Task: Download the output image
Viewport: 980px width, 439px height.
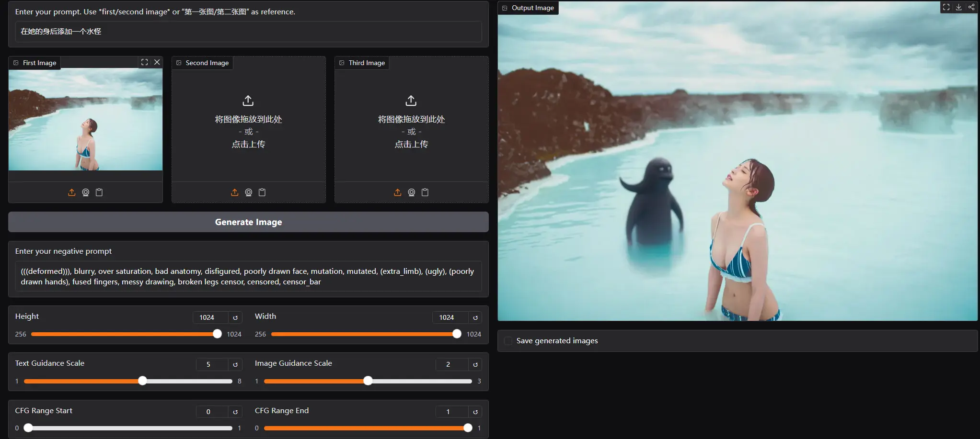Action: pos(958,7)
